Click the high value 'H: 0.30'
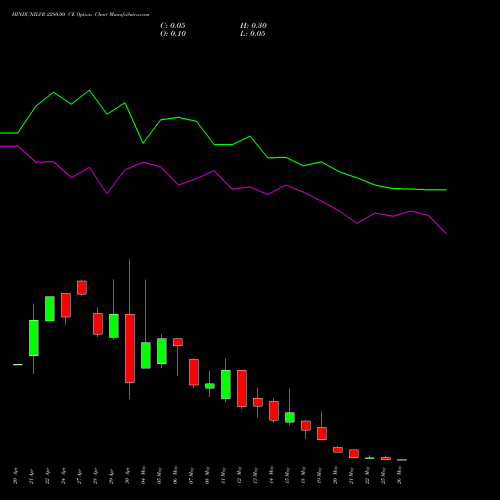Image resolution: width=500 pixels, height=500 pixels. click(253, 26)
